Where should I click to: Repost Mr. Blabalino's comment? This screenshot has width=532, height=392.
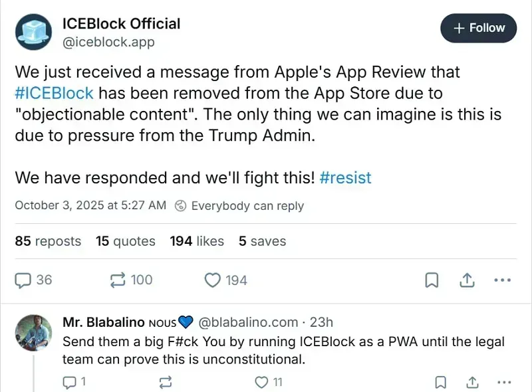pyautogui.click(x=166, y=382)
